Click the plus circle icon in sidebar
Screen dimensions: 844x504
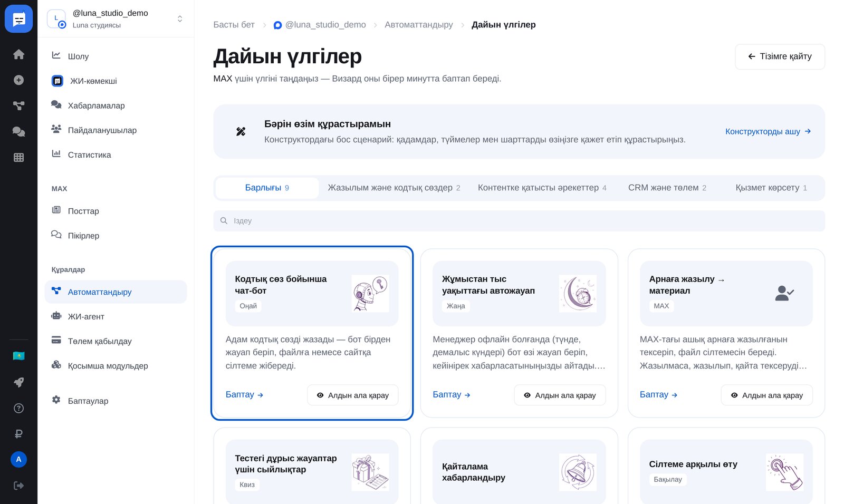(18, 80)
